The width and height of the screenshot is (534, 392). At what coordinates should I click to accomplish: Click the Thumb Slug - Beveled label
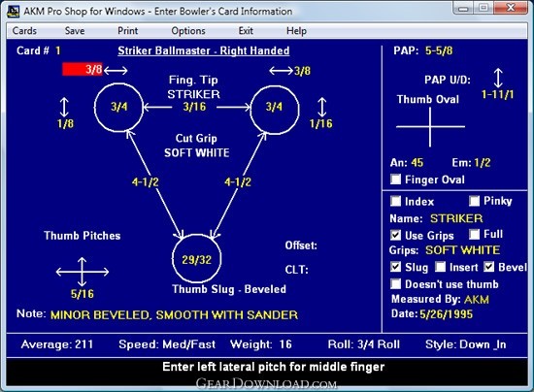click(x=229, y=289)
